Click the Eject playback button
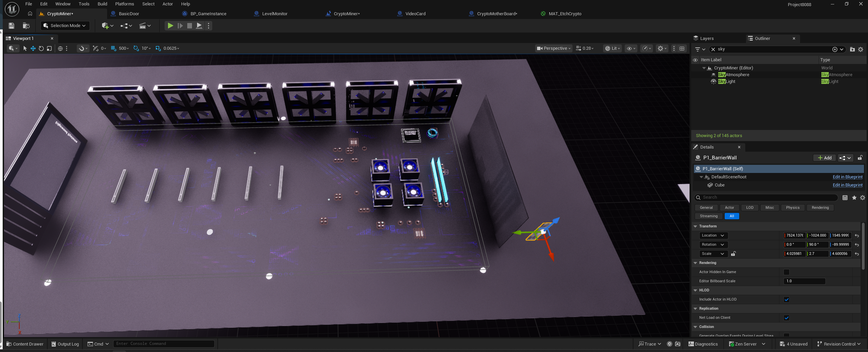Screen dimensions: 868x352 click(x=199, y=26)
